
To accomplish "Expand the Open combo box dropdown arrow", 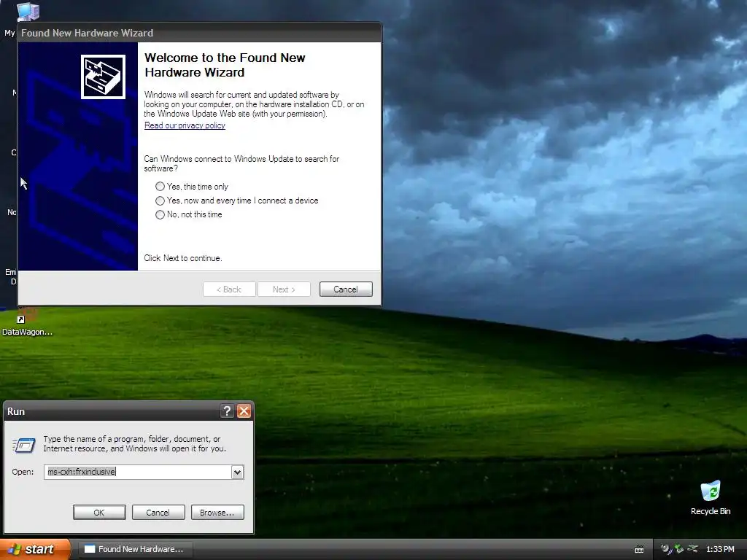I will (237, 472).
